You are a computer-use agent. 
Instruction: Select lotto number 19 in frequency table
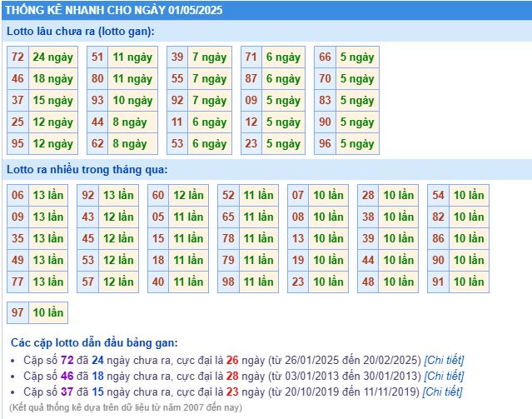[298, 260]
